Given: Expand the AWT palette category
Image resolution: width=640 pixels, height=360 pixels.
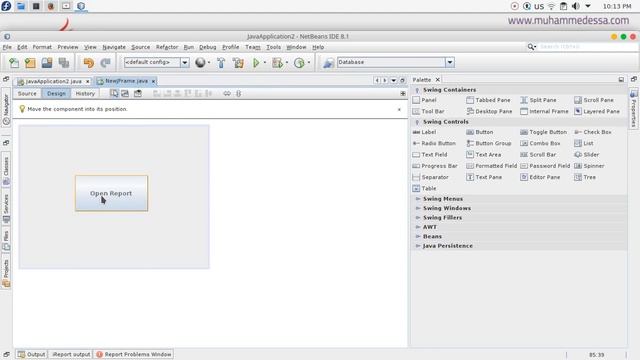Looking at the screenshot, I should tap(418, 227).
